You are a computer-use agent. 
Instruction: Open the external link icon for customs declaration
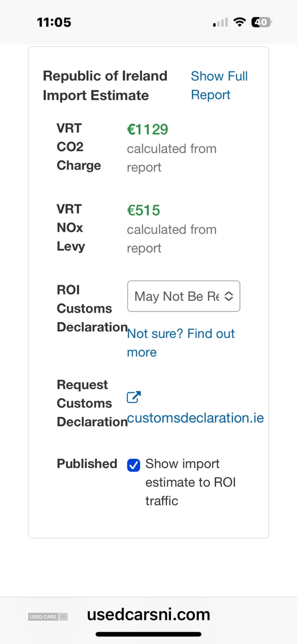point(134,398)
